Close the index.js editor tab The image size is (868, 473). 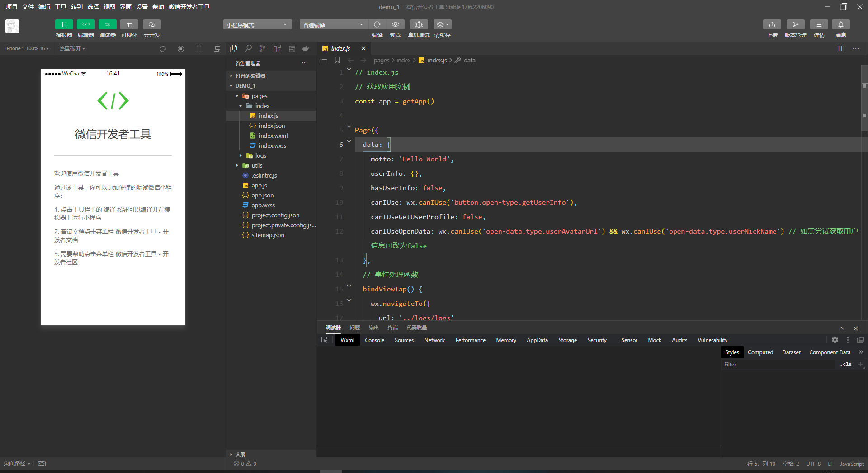(363, 48)
